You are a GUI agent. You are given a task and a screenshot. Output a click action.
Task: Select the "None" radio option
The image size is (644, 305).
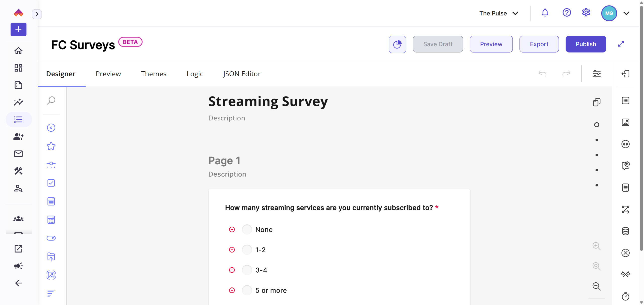pyautogui.click(x=247, y=229)
